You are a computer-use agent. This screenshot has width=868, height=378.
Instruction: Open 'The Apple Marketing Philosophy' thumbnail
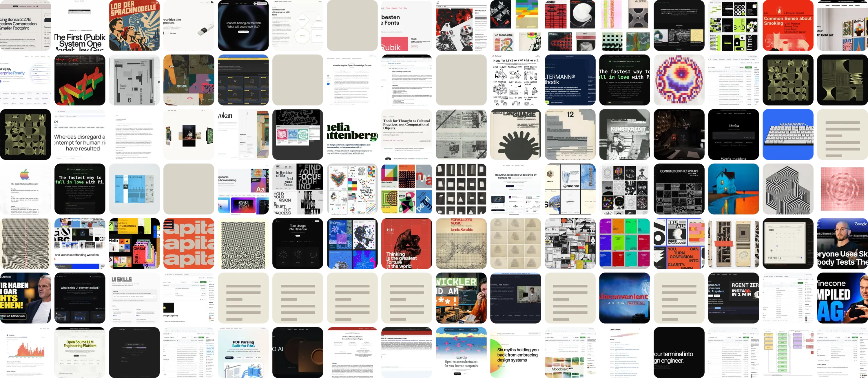click(25, 189)
